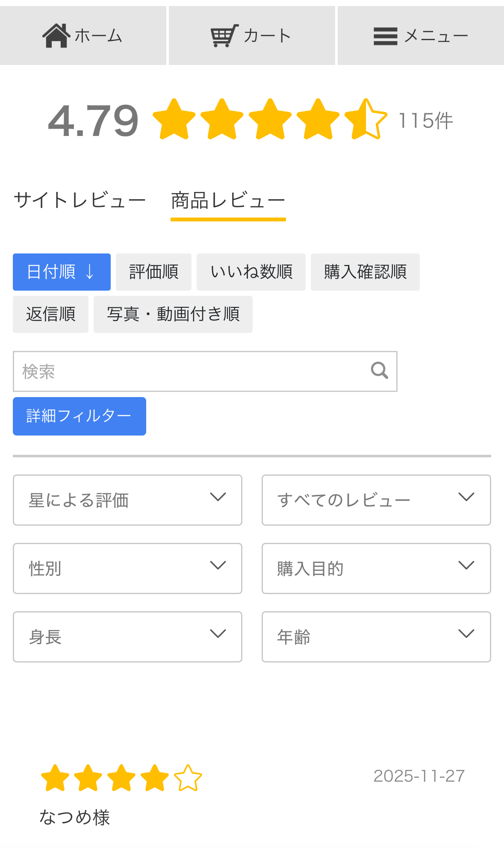The width and height of the screenshot is (504, 848).
Task: Click the 詳細フィルター button
Action: (x=80, y=416)
